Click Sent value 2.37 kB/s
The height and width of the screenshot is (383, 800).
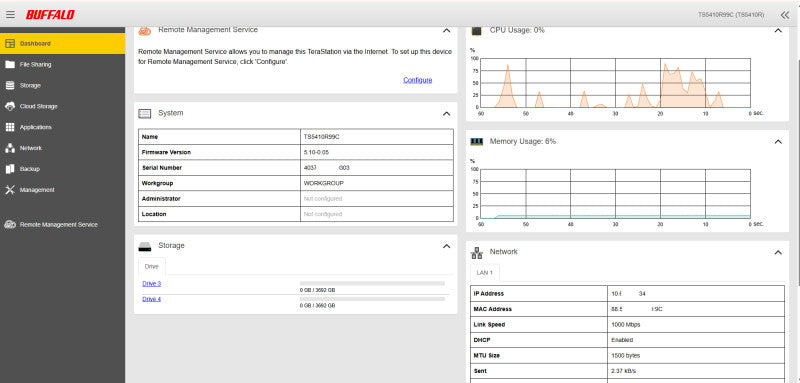tap(623, 371)
